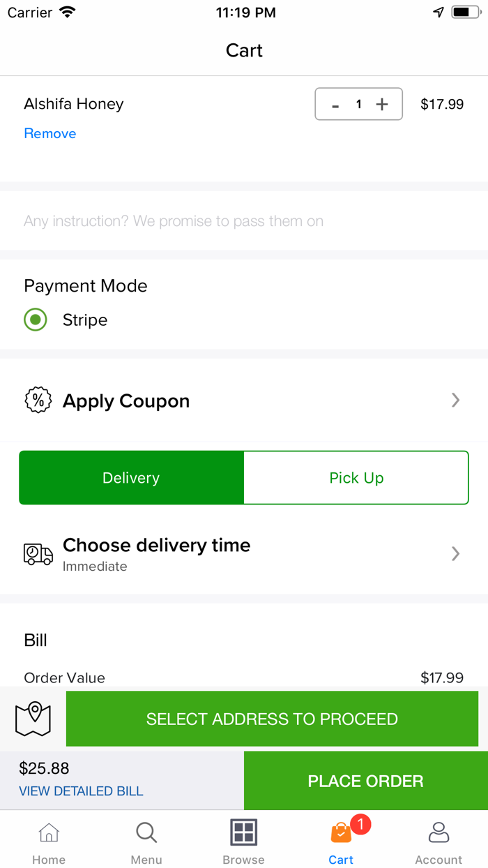Image resolution: width=488 pixels, height=868 pixels.
Task: Decrease Alshifa Honey quantity with minus
Action: [335, 105]
